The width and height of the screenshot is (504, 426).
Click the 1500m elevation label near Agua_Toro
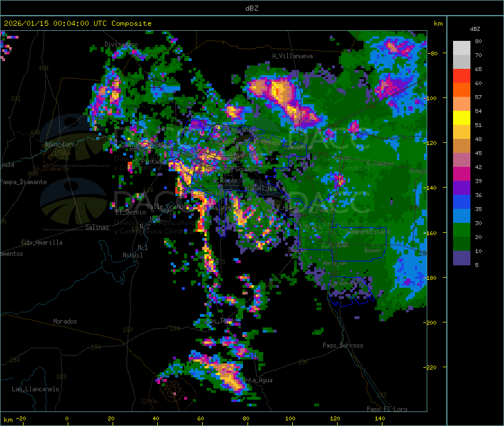pos(62,153)
